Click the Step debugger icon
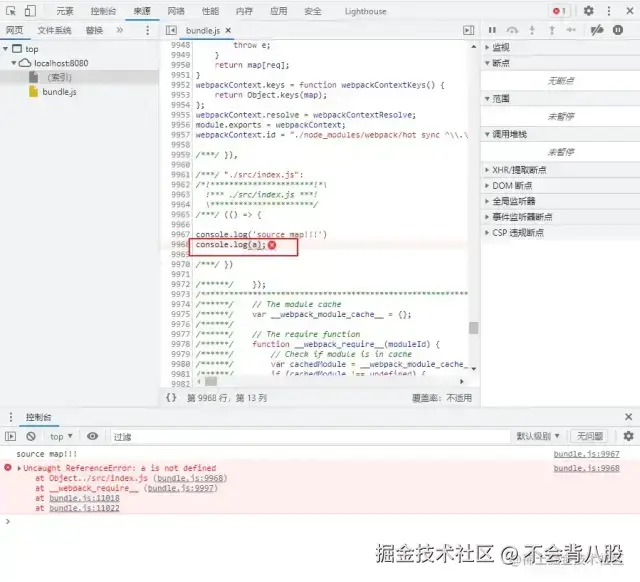 571,30
